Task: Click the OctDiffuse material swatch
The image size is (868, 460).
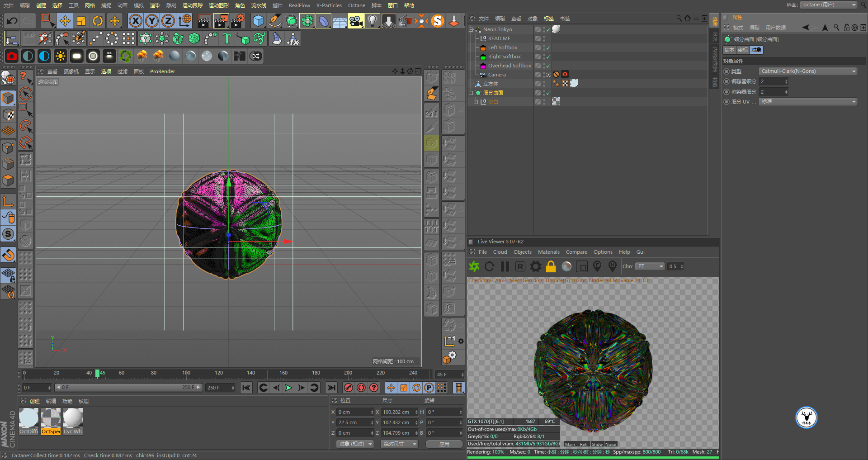Action: 28,421
